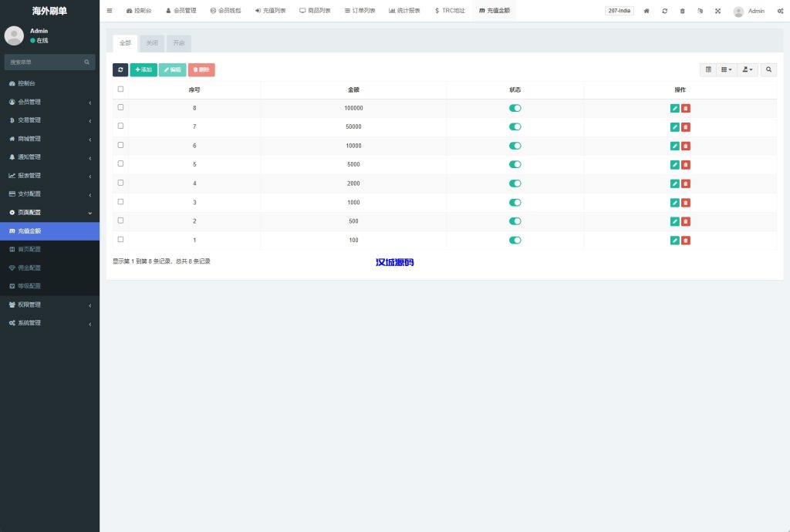
Task: Toggle the status switch for amount 100000
Action: tap(515, 108)
